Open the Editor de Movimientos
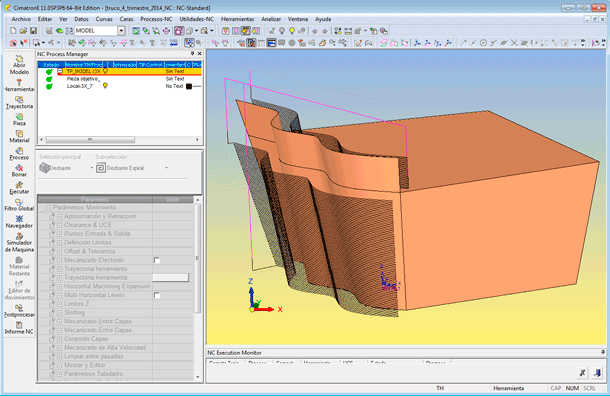 point(19,290)
